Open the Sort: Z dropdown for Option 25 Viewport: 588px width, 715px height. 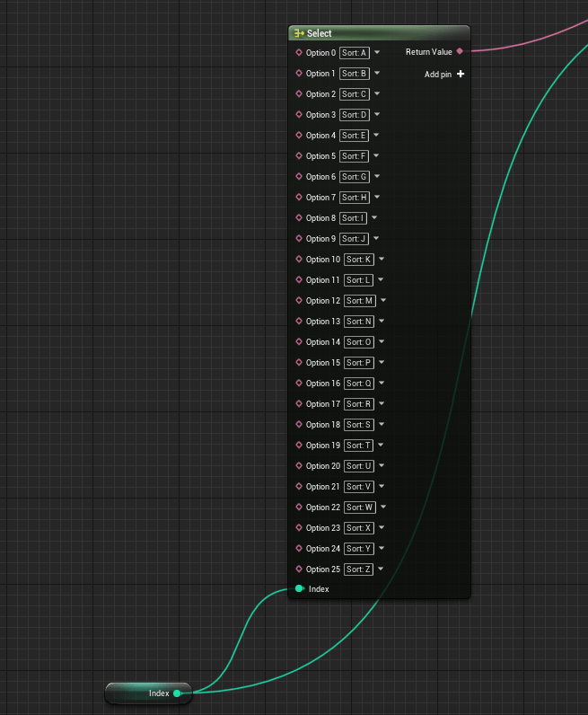[381, 569]
